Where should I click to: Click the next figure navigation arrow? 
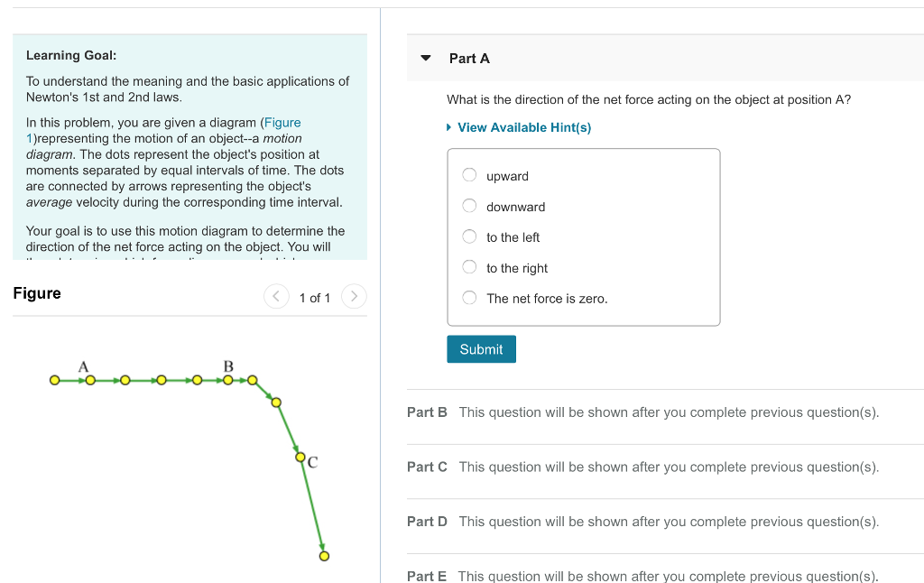point(354,296)
